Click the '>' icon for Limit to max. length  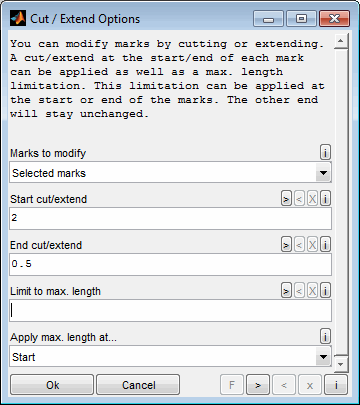[x=286, y=291]
